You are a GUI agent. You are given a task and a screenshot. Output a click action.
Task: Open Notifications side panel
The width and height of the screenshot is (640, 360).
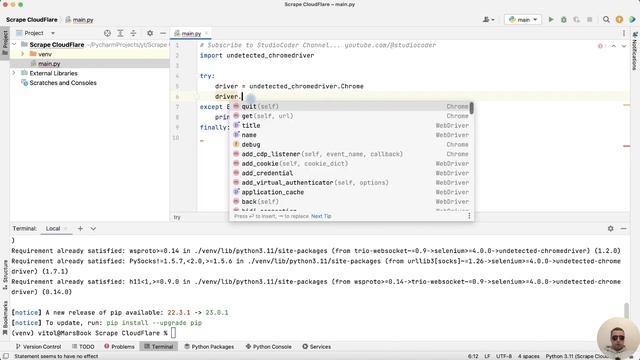[634, 51]
